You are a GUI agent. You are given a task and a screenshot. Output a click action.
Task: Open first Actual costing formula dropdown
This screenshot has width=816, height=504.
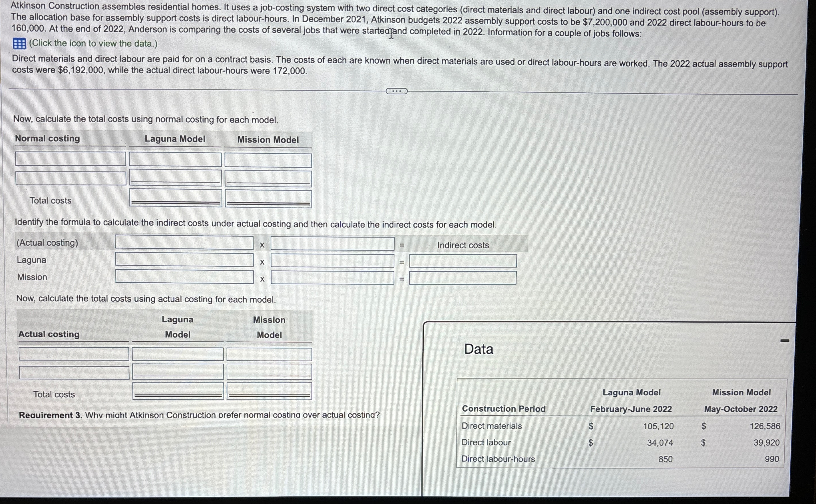pyautogui.click(x=184, y=242)
